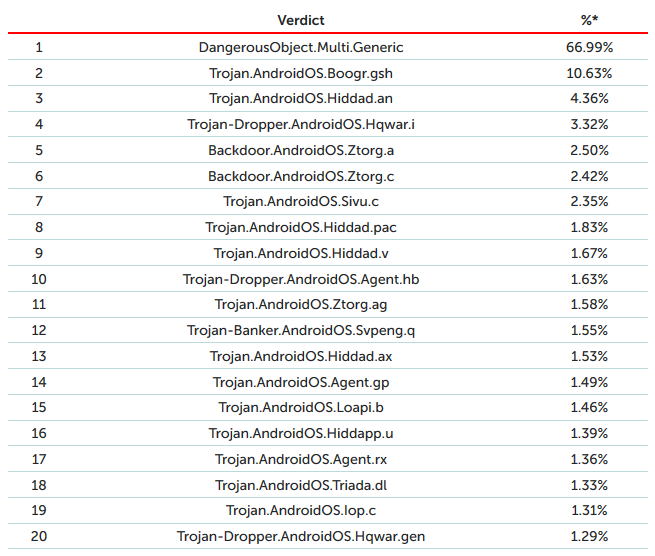This screenshot has height=556, width=655.
Task: Click the Trojan-Banker.AndroidOS.Svpeng.q entry
Action: pyautogui.click(x=300, y=330)
